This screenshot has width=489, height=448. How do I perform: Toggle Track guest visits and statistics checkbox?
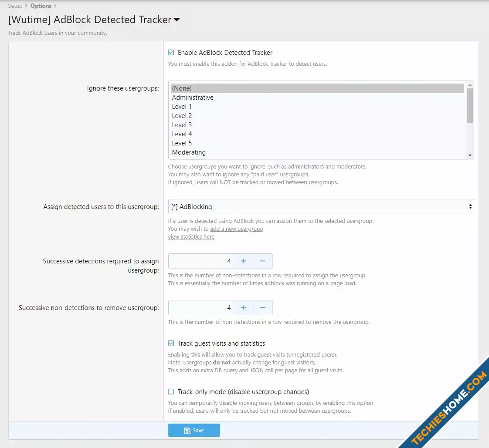[171, 344]
